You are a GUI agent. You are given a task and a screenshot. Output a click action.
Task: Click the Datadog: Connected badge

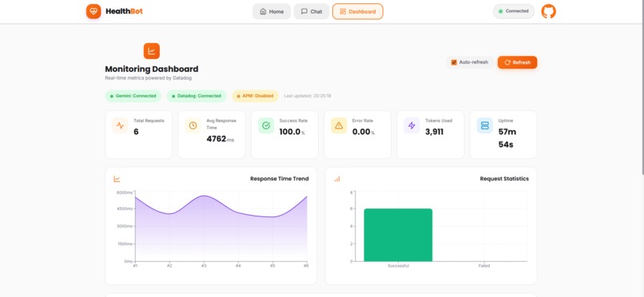pos(197,96)
